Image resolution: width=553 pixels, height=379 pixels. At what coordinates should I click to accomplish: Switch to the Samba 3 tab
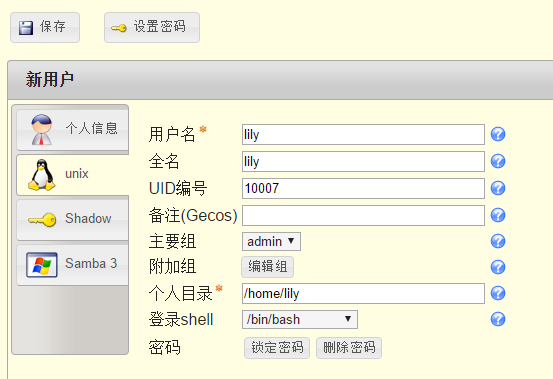click(73, 264)
